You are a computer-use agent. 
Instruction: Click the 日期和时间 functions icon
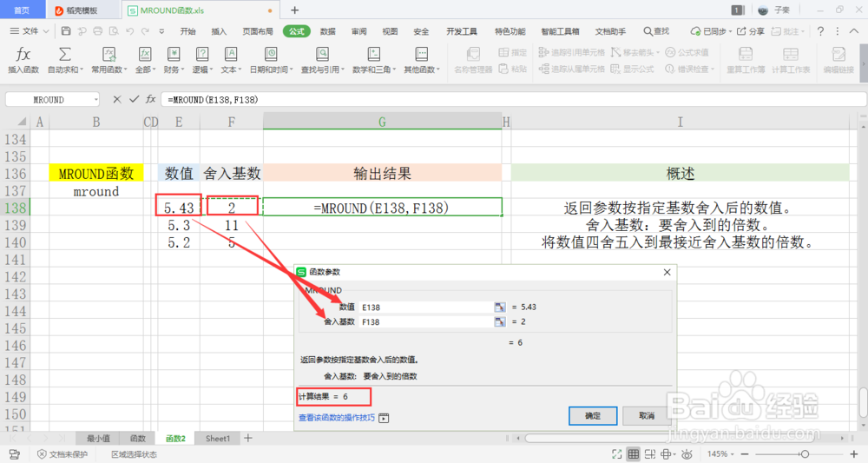271,54
